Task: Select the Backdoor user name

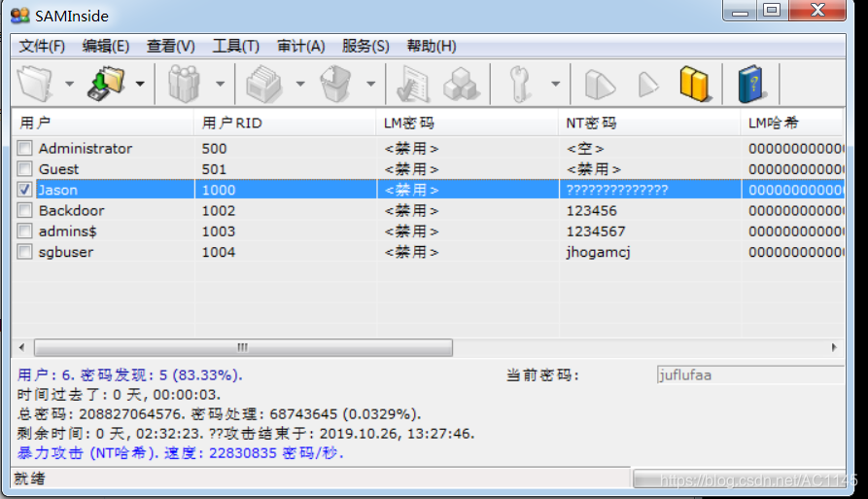Action: point(71,210)
